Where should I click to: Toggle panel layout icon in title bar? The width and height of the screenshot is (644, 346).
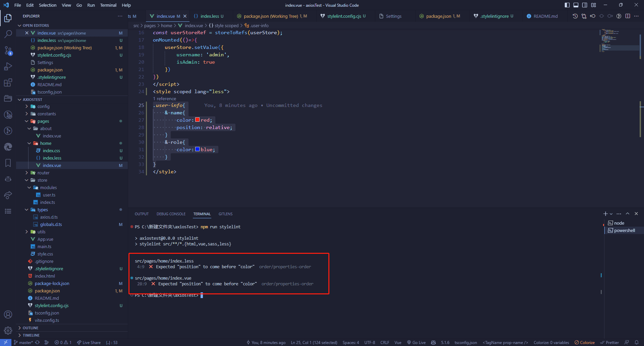tap(576, 5)
